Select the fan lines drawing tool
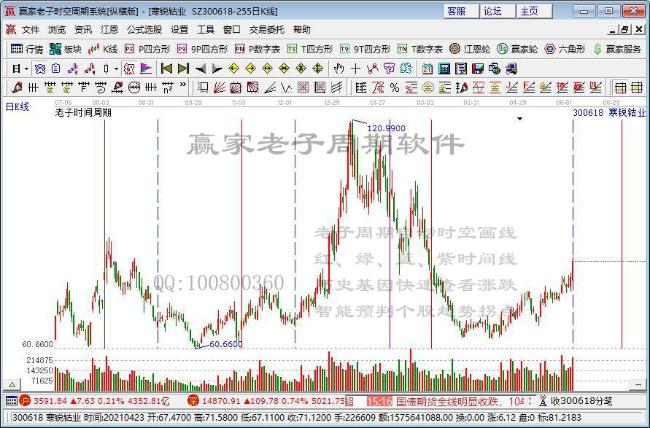650x428 pixels. 220,88
